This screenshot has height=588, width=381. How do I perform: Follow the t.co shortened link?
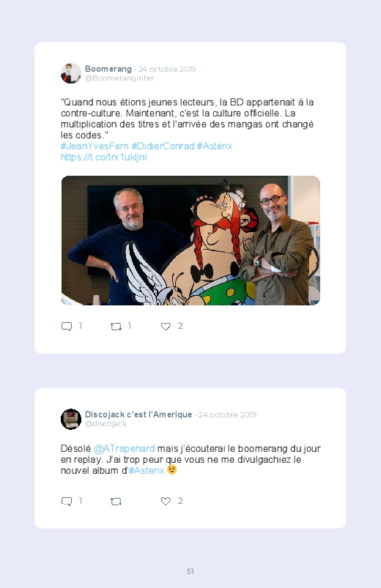pos(104,157)
